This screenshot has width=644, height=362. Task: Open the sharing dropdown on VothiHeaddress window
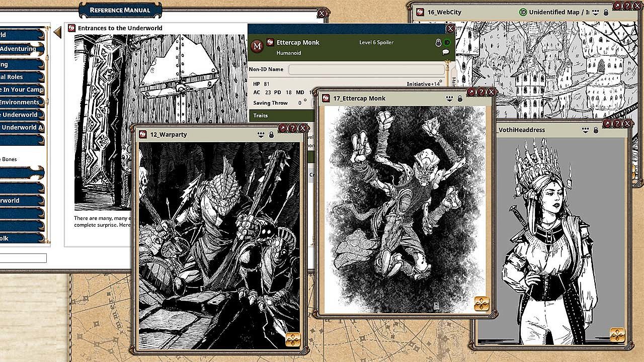[x=585, y=130]
